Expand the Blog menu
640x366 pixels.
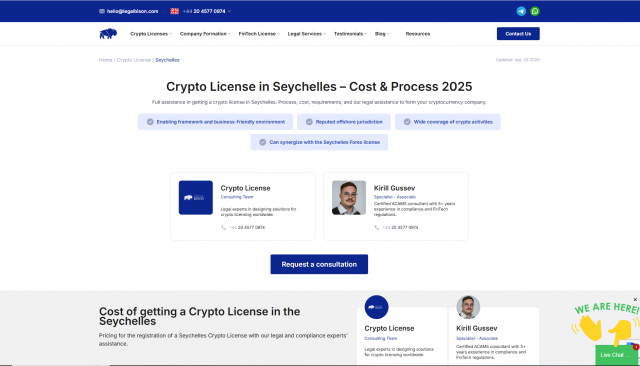coord(382,34)
